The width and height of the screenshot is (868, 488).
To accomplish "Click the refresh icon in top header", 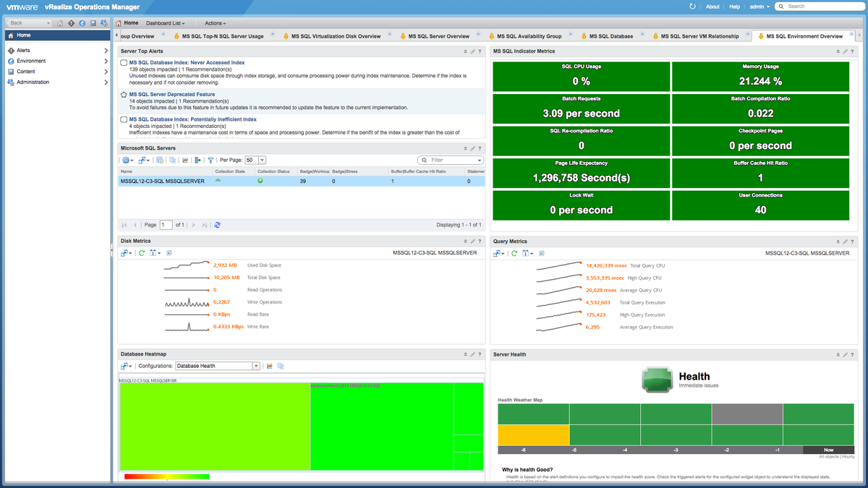I will pyautogui.click(x=692, y=6).
